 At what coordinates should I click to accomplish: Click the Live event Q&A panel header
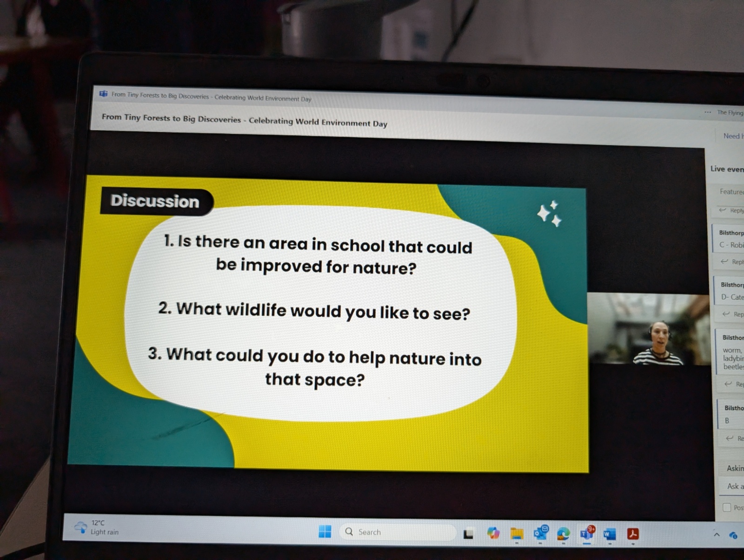tap(727, 169)
